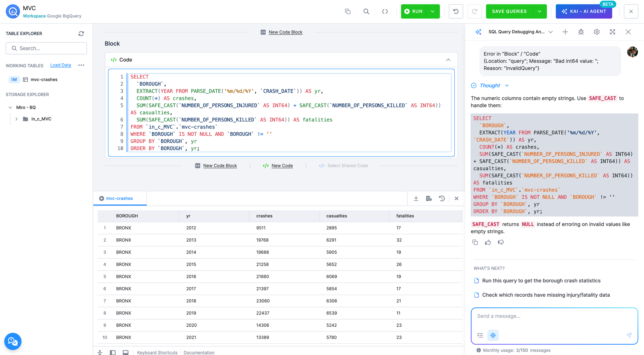The width and height of the screenshot is (644, 355).
Task: Download the query results
Action: (x=416, y=198)
